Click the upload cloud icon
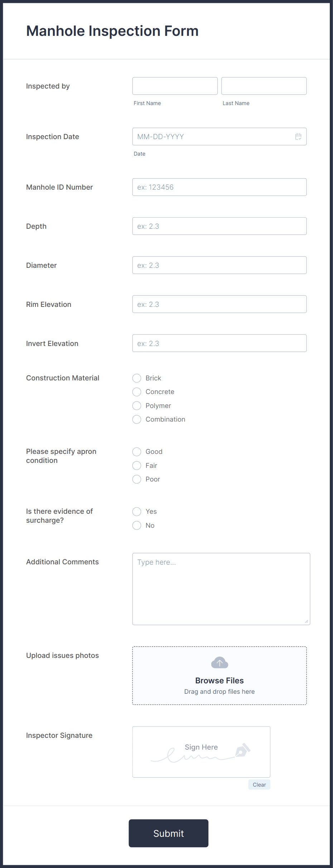The image size is (333, 868). click(219, 663)
